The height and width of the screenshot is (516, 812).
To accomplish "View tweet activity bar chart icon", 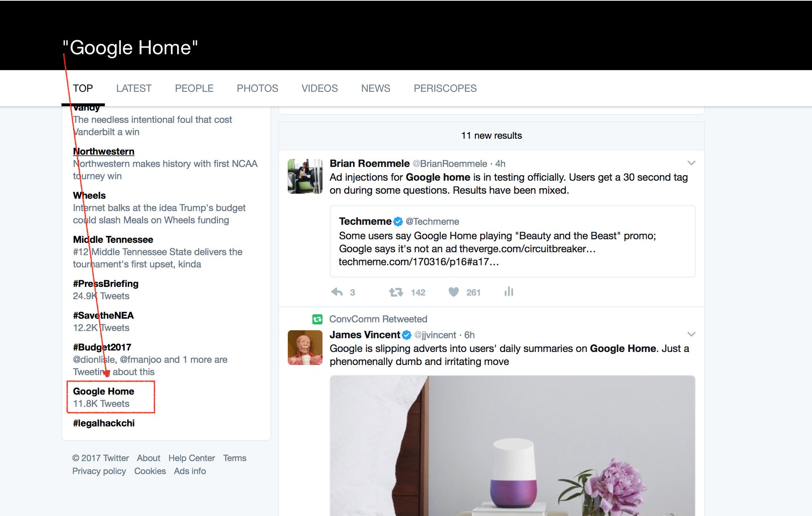I will pyautogui.click(x=509, y=292).
